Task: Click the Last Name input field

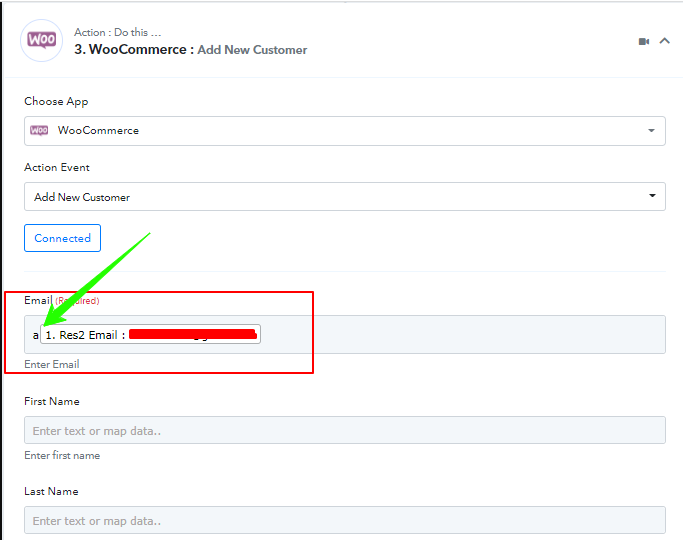Action: click(345, 520)
